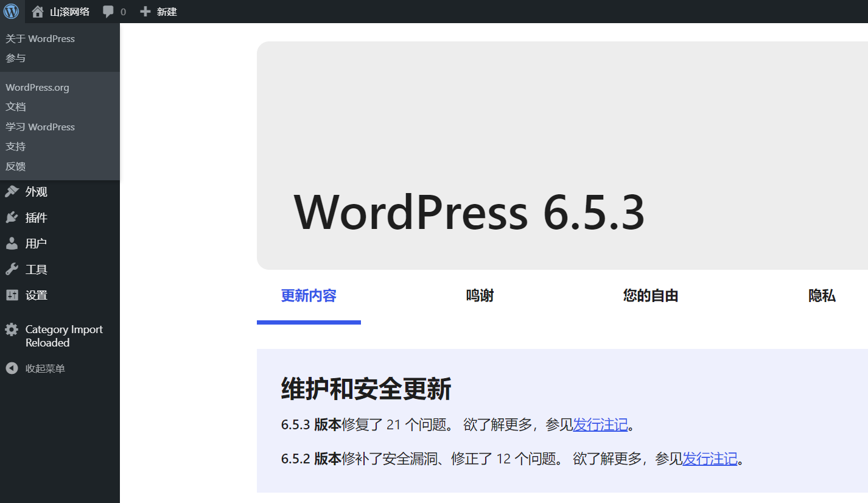Open 发行注记 link for version 6.5.2
Image resolution: width=868 pixels, height=503 pixels.
tap(710, 459)
